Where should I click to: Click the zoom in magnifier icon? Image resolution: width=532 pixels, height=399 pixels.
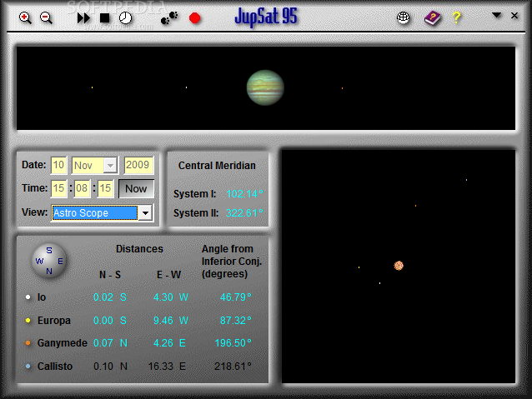pyautogui.click(x=25, y=17)
